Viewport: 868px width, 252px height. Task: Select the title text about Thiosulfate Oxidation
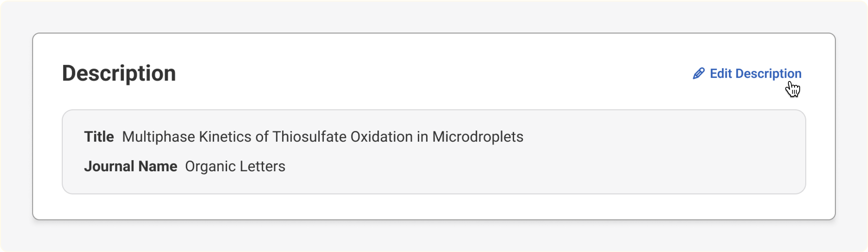click(x=322, y=137)
